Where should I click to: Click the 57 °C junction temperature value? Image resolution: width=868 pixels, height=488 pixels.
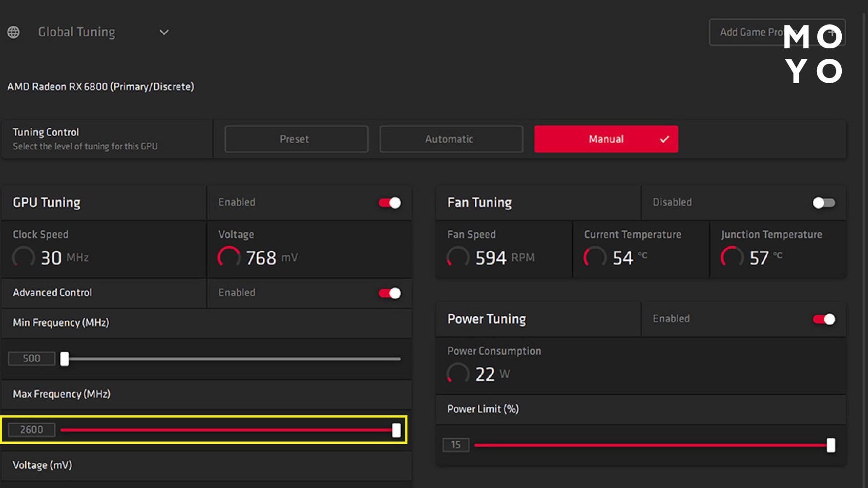pyautogui.click(x=766, y=258)
